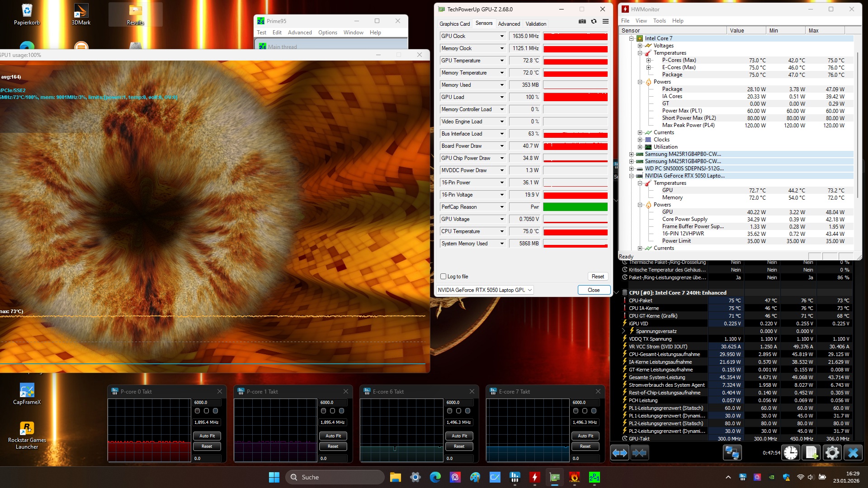
Task: Click the HWiNFO network monitors icon
Action: 732,452
